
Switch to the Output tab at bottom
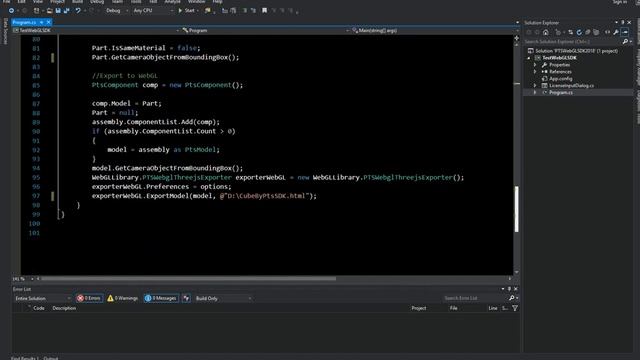pyautogui.click(x=51, y=358)
